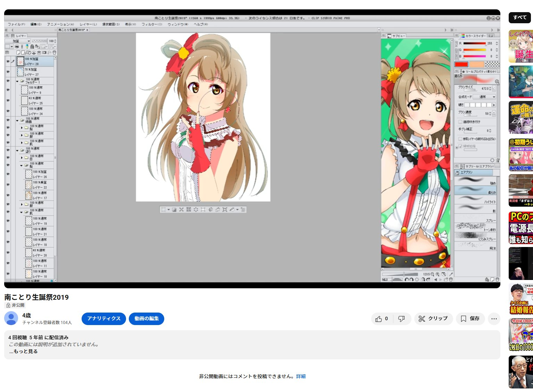Click the 4歳 channel avatar
Screen dimensions: 533x392
[x=11, y=318]
